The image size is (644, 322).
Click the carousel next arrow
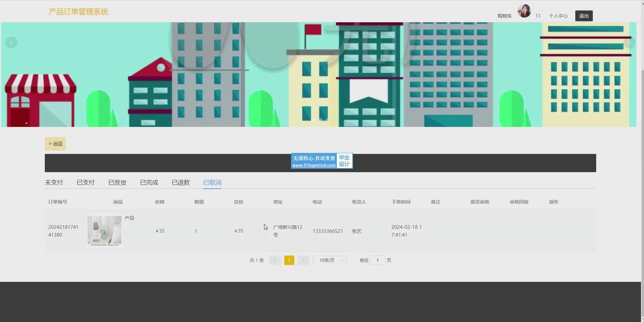629,42
